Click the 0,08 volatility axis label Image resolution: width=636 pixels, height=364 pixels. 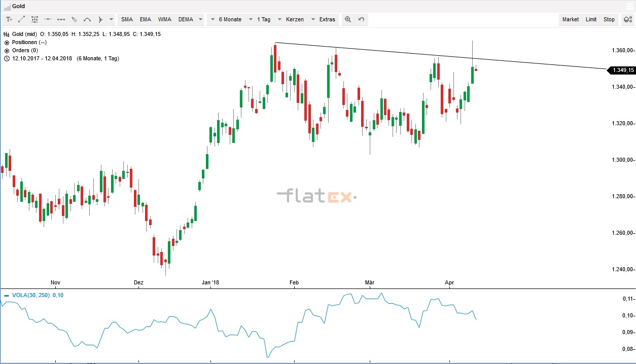point(628,349)
